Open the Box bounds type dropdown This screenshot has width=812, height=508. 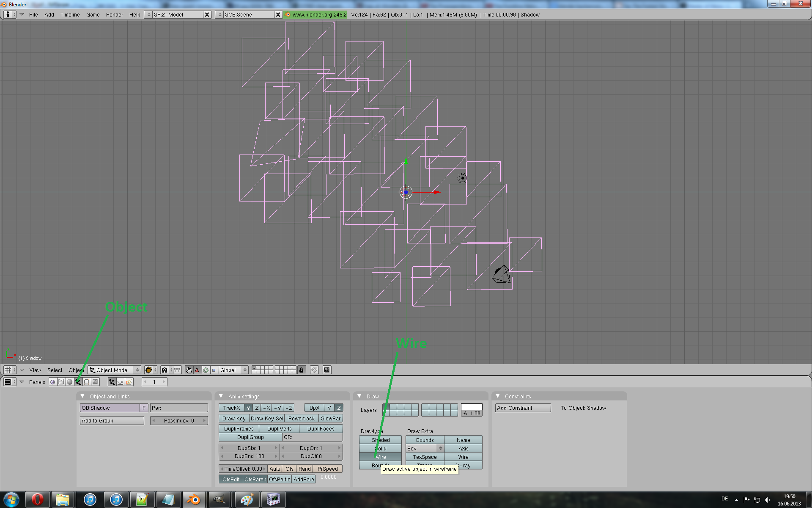tap(425, 448)
